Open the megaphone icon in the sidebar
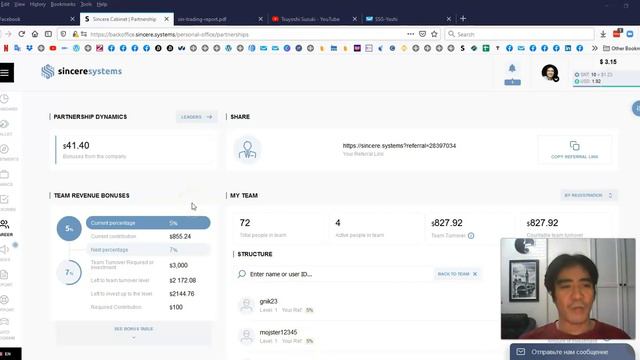The image size is (640, 360). (x=4, y=249)
